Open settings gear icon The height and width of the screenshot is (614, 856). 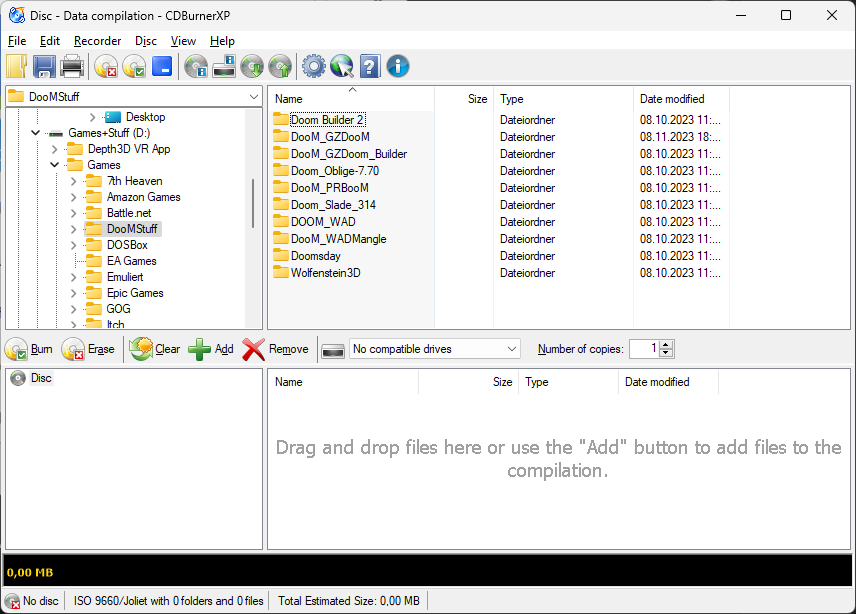[x=313, y=67]
